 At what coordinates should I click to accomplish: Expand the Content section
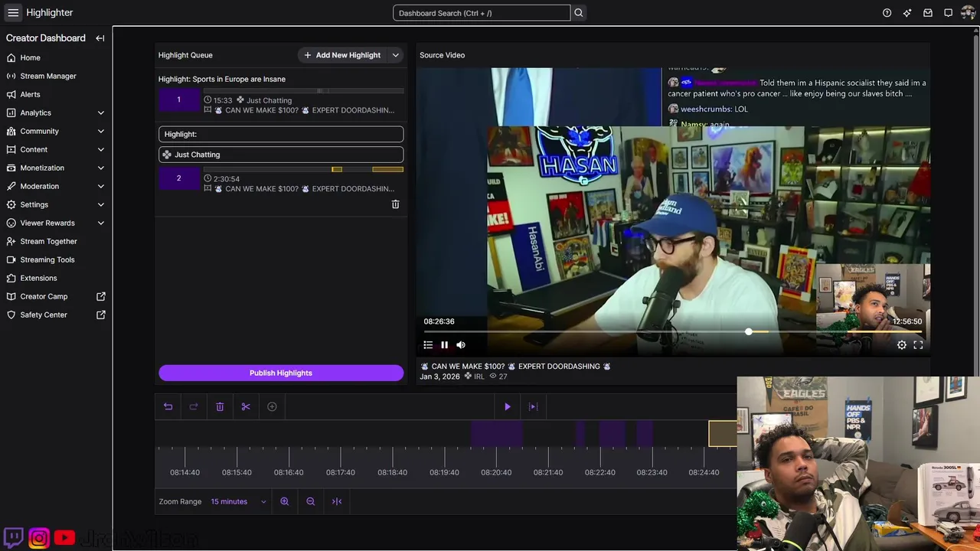[56, 149]
